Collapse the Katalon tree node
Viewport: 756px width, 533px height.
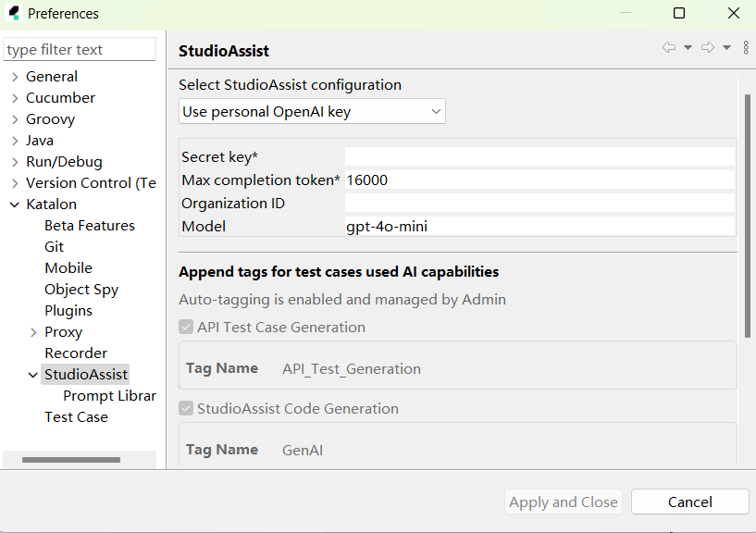click(15, 205)
